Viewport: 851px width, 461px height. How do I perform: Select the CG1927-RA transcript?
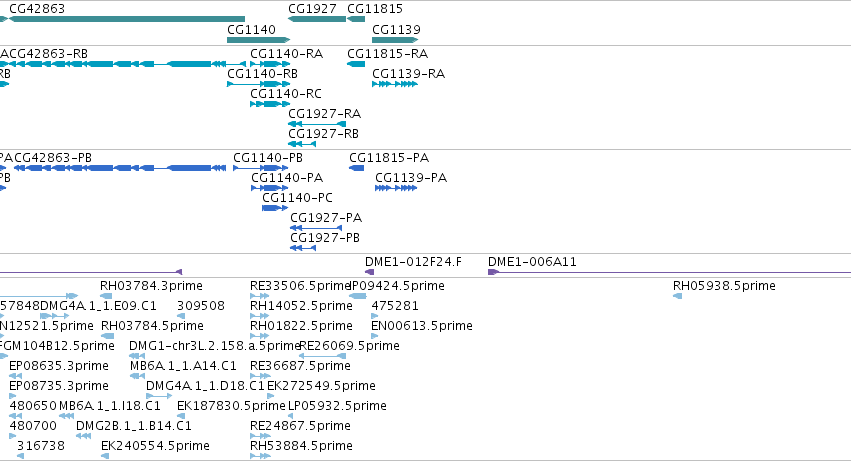317,124
